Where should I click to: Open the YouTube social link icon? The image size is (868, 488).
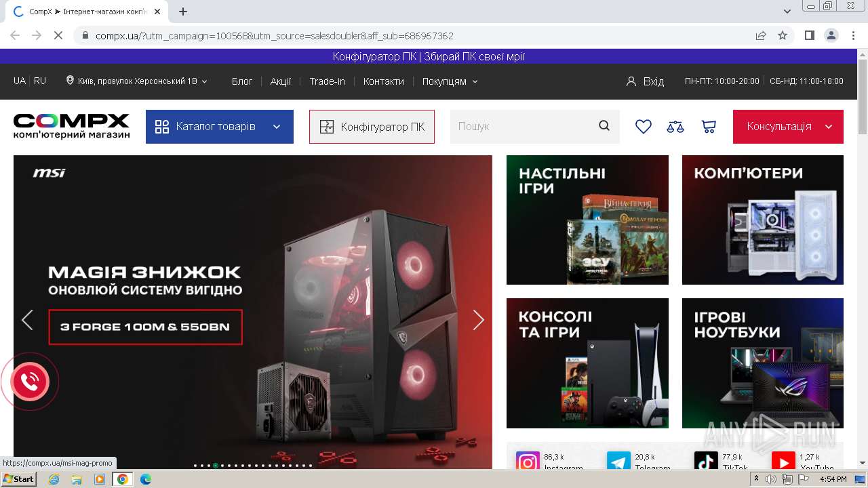pos(783,462)
